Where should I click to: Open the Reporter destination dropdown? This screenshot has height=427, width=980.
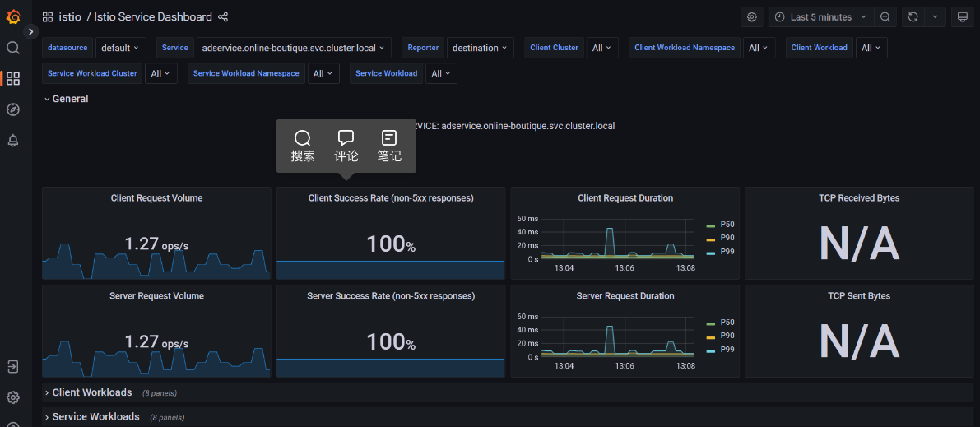click(480, 48)
